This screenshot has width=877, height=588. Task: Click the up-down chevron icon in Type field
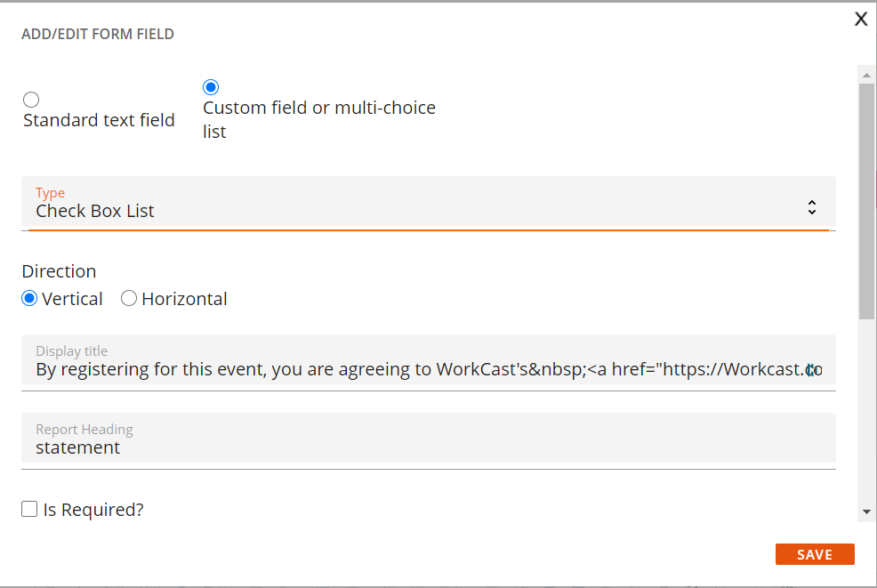tap(811, 207)
